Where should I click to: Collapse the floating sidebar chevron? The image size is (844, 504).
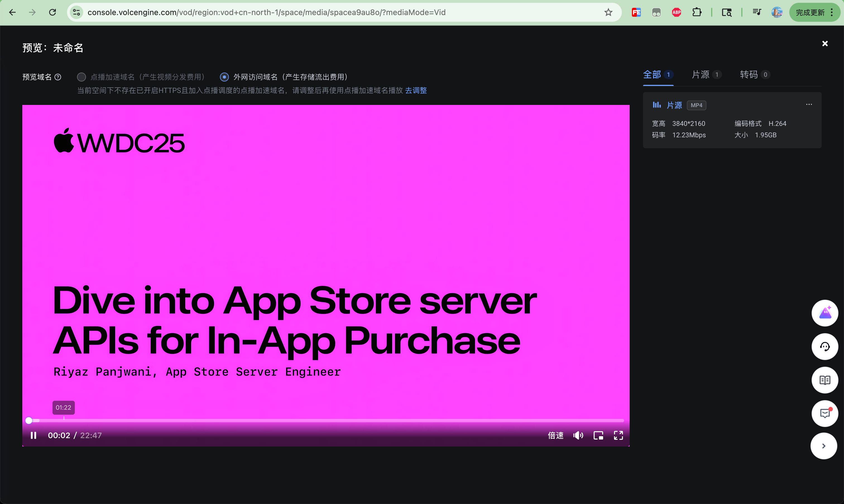pos(824,446)
